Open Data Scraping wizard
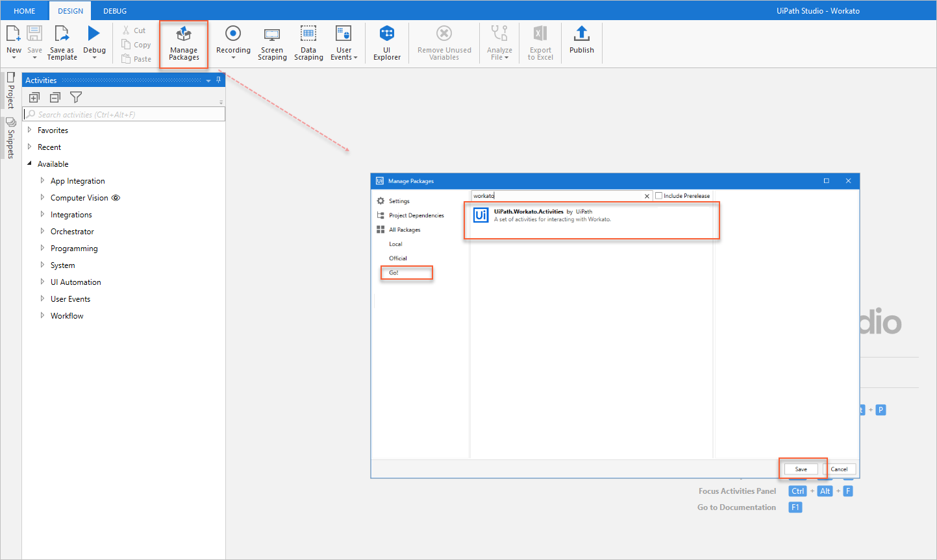The width and height of the screenshot is (937, 560). coord(308,43)
